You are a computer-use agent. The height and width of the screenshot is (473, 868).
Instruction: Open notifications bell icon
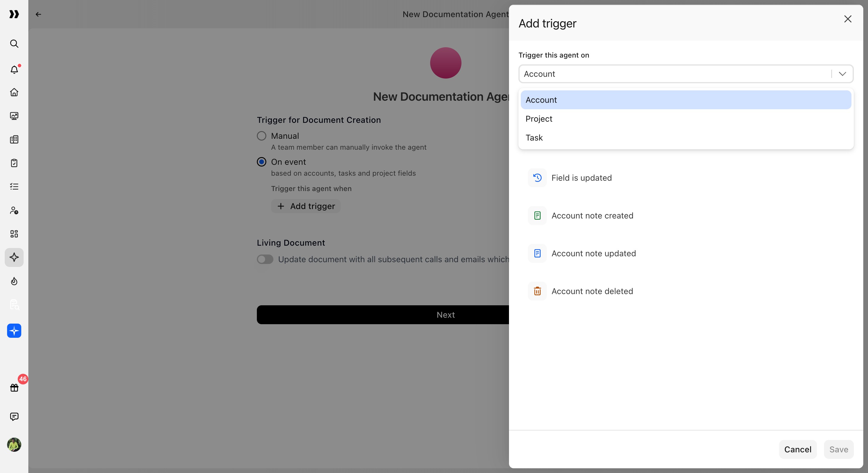point(14,69)
